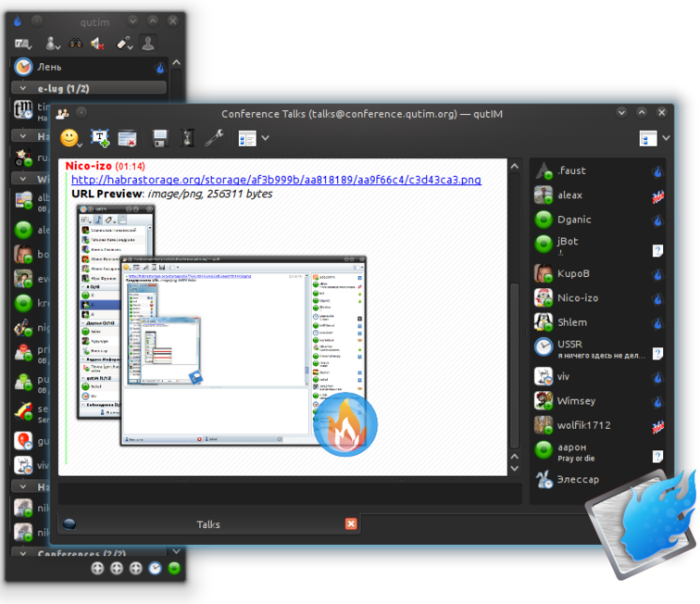Click the Nico-izo sender name in chat
Screen dimensions: 700x604
[x=88, y=166]
